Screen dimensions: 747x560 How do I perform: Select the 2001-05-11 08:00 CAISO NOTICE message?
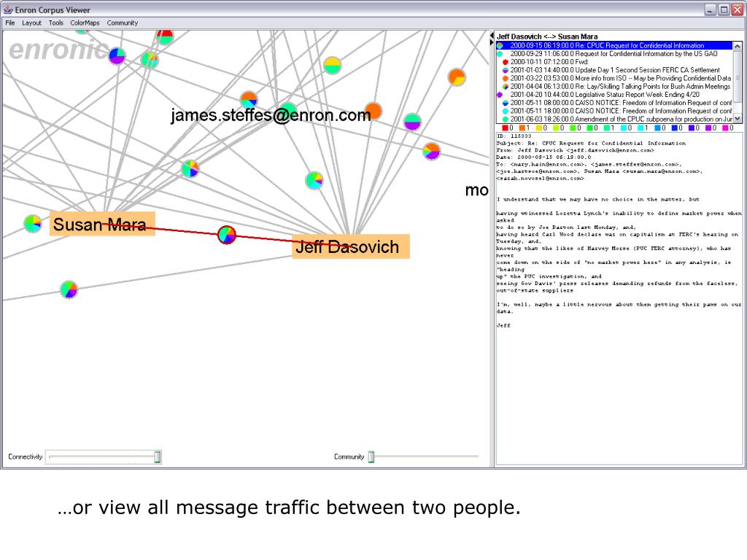614,103
